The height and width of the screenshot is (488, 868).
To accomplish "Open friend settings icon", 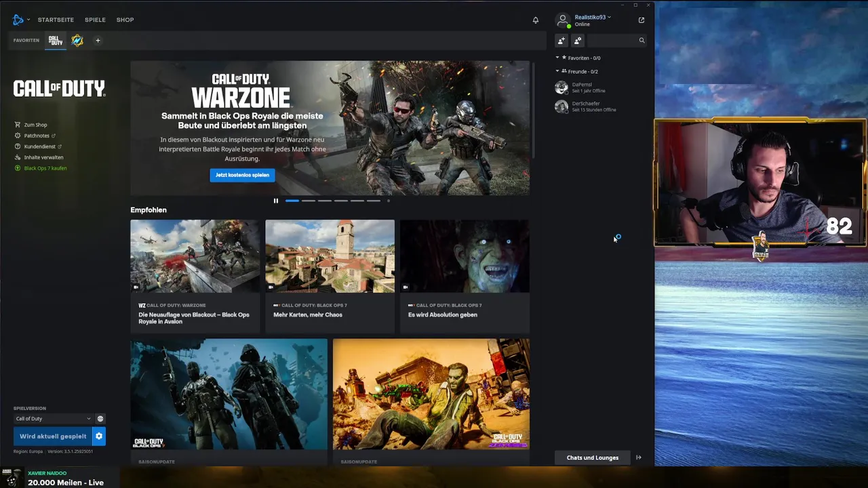I will (x=578, y=41).
